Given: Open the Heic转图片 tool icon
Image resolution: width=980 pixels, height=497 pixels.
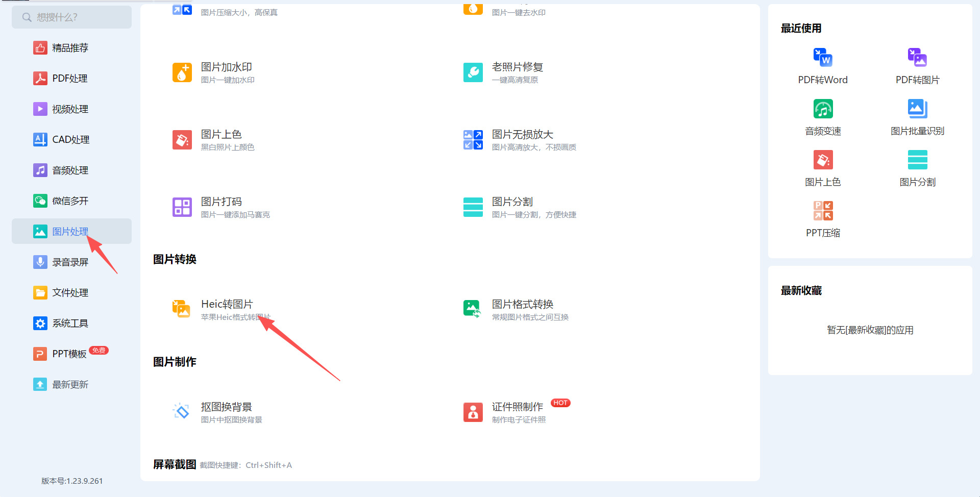Looking at the screenshot, I should (181, 309).
